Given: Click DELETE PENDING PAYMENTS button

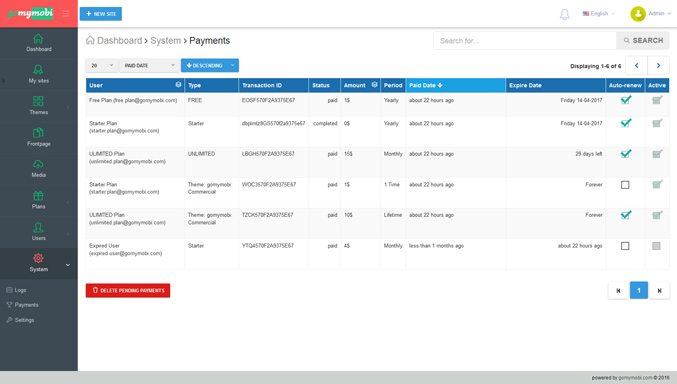Looking at the screenshot, I should point(128,291).
